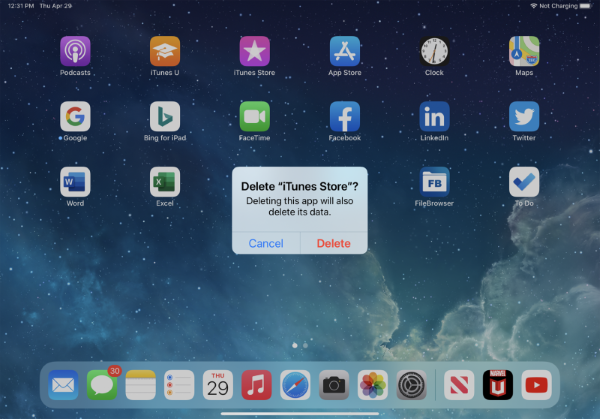
Task: Open Microsoft Word app
Action: coord(75,182)
